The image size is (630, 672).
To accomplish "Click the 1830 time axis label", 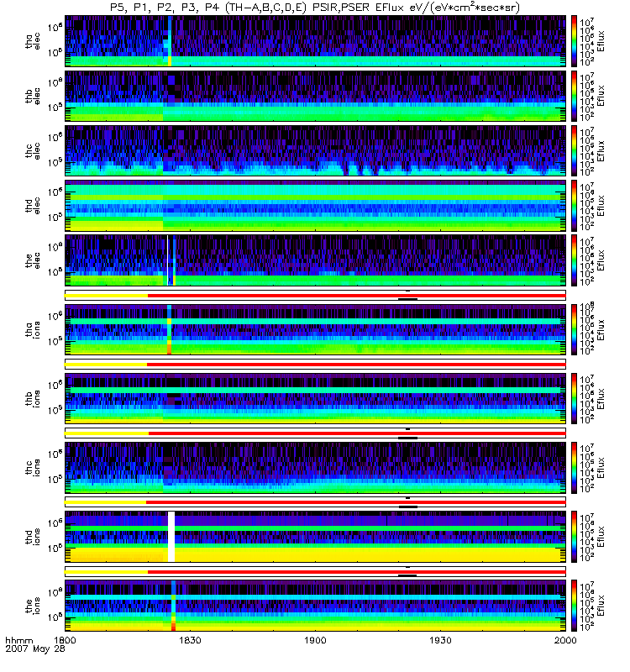I will (190, 639).
